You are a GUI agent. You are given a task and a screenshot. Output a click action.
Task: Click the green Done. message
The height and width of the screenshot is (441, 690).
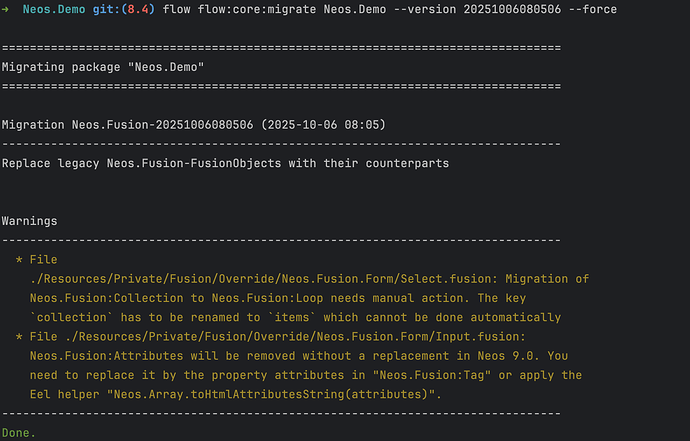tap(18, 433)
